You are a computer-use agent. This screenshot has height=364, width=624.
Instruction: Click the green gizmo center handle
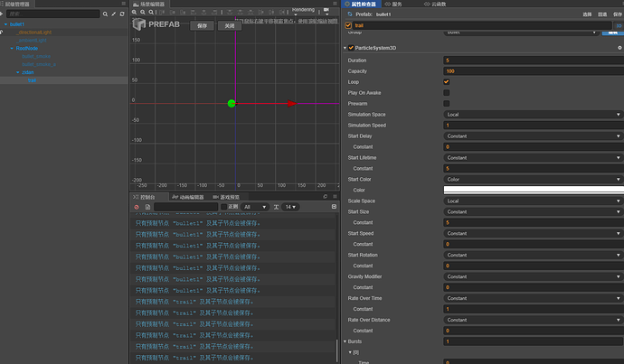click(x=232, y=104)
